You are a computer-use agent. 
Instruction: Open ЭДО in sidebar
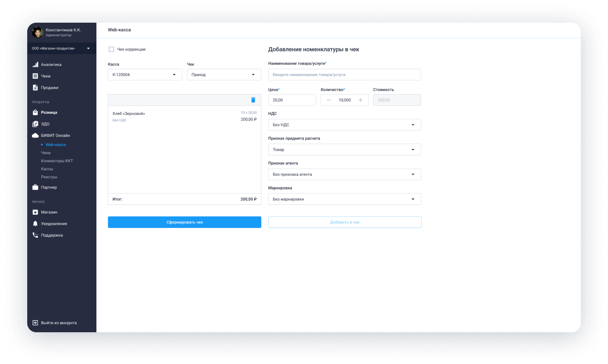coord(45,124)
